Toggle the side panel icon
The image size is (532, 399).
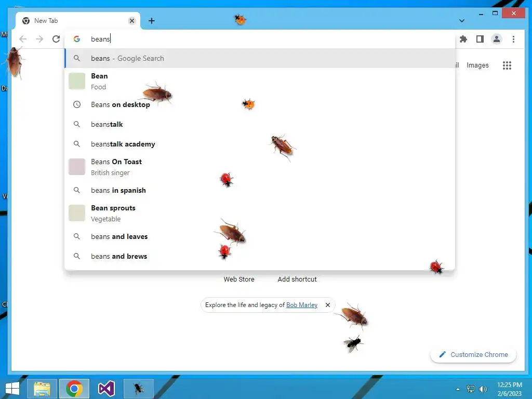(x=480, y=39)
